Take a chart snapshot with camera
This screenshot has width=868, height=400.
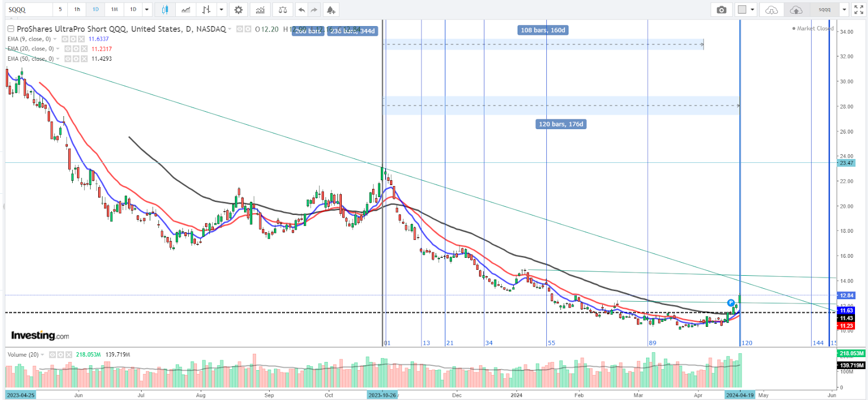pyautogui.click(x=722, y=10)
